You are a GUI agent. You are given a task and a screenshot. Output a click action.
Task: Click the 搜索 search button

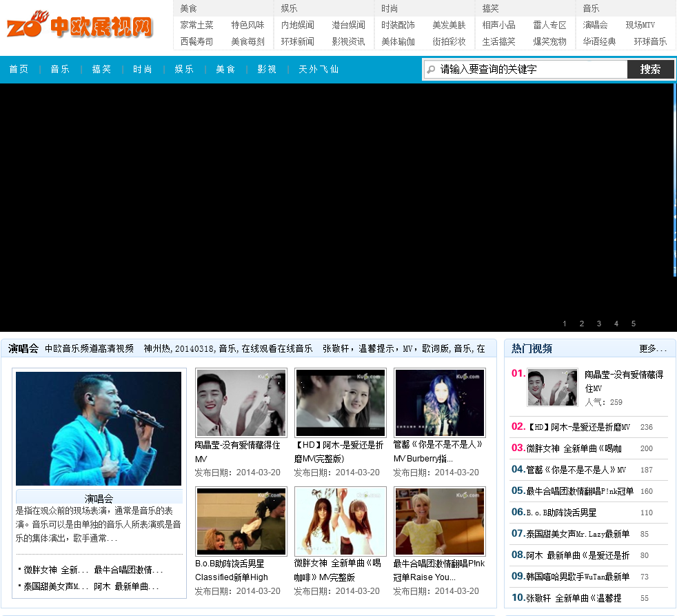point(650,69)
